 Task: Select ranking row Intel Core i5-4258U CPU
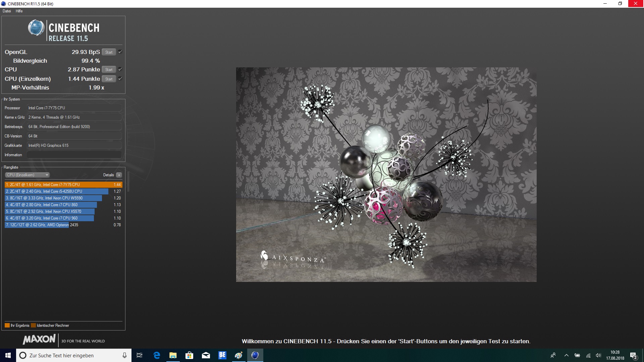coord(63,191)
